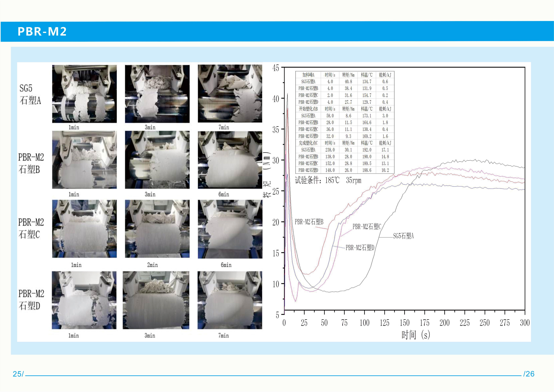Click the PBR-M2 石塑D 7min photo
Screen dimensions: 554x392
click(x=229, y=300)
